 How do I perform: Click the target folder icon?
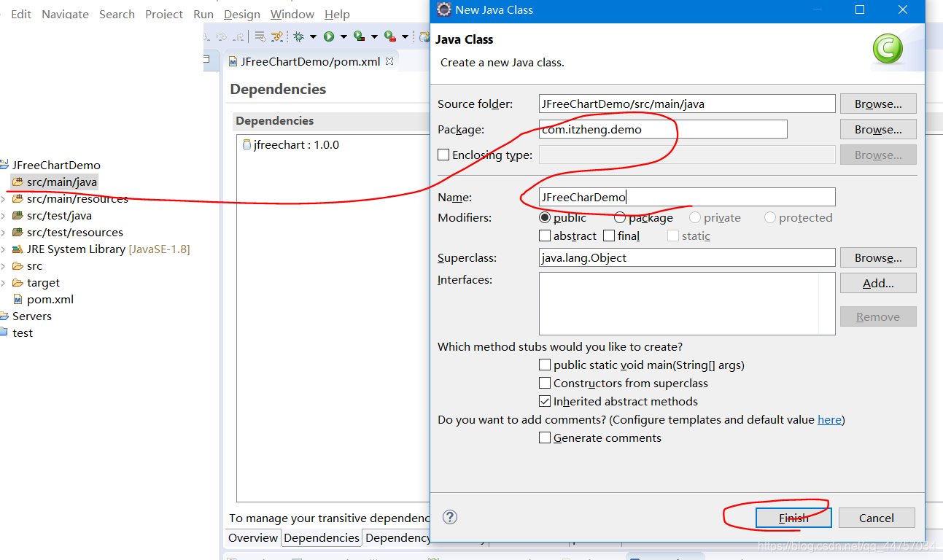tap(18, 282)
